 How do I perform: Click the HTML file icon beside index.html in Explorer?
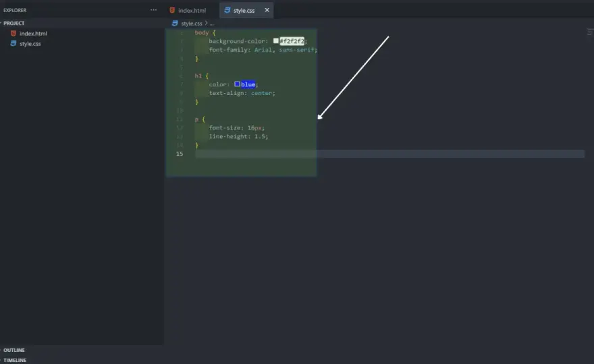pos(13,33)
